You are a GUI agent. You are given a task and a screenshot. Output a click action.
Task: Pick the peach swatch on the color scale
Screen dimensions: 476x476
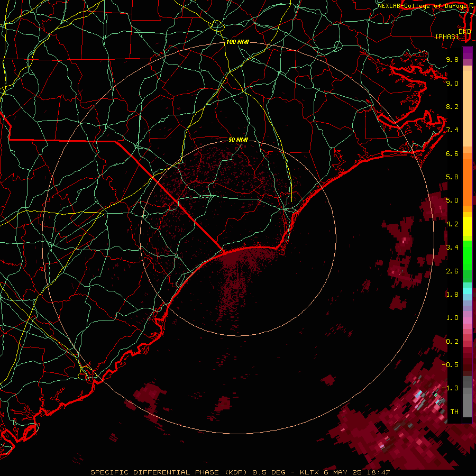[x=467, y=109]
